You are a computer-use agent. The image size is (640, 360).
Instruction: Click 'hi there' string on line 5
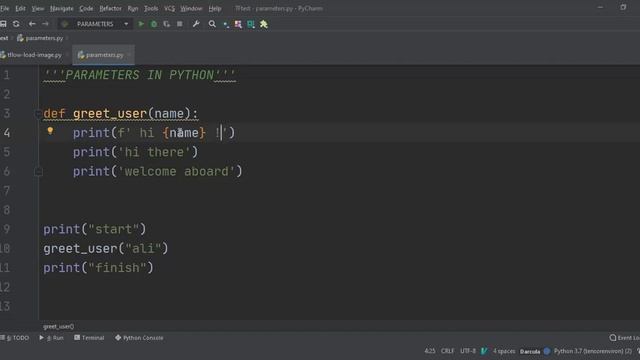(154, 152)
